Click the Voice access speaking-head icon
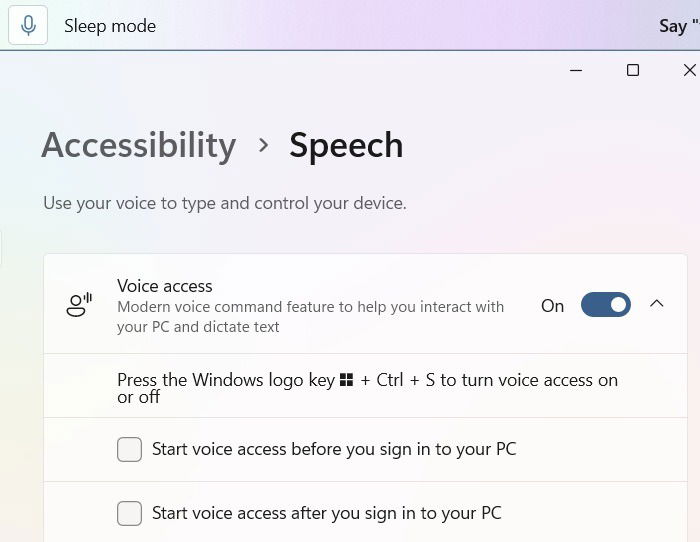This screenshot has width=700, height=542. pos(79,305)
